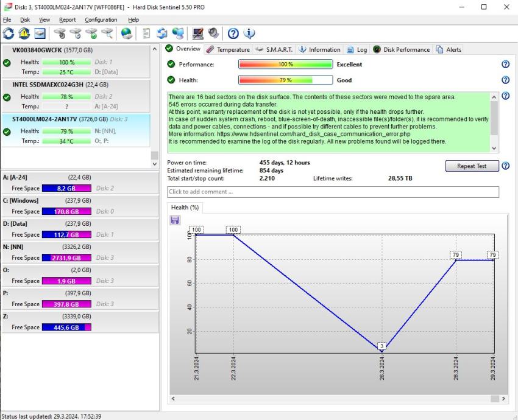The width and height of the screenshot is (518, 420).
Task: Click the comment input field
Action: 333,192
